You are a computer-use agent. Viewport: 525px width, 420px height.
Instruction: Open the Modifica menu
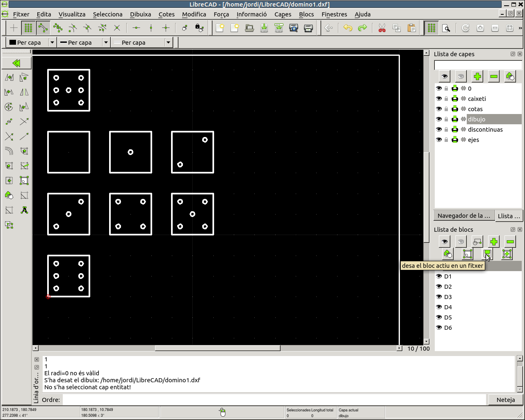pyautogui.click(x=194, y=14)
